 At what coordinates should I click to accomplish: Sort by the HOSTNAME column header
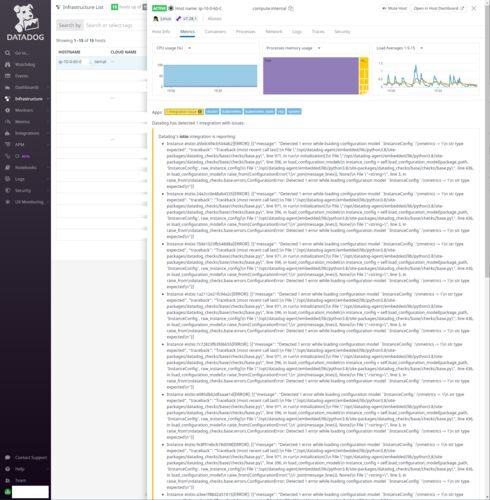pos(69,52)
